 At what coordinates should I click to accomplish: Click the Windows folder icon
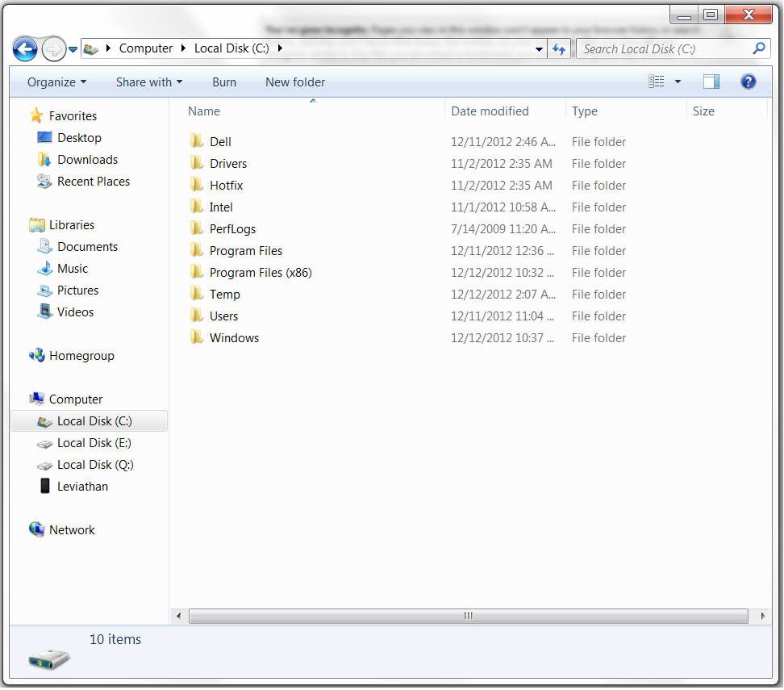[x=197, y=337]
